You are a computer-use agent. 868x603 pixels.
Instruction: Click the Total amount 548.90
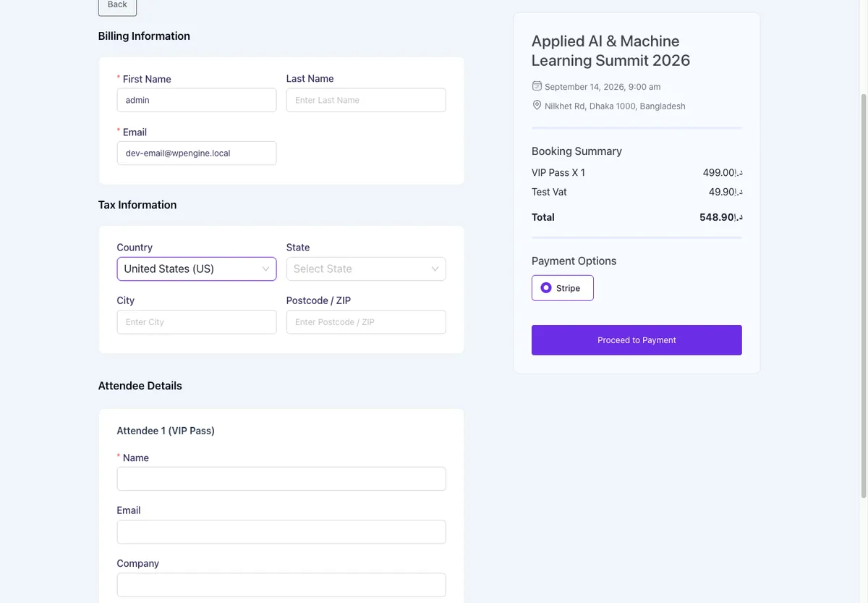(720, 217)
